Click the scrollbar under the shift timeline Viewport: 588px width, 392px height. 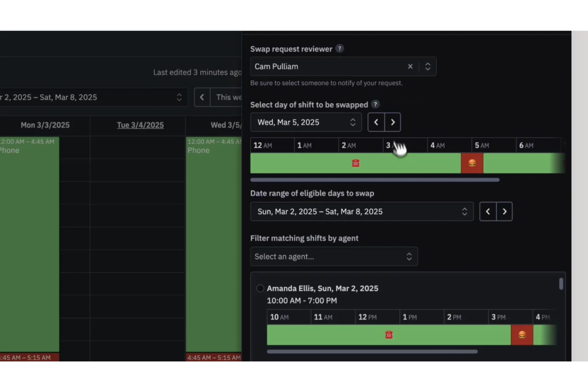coord(375,180)
